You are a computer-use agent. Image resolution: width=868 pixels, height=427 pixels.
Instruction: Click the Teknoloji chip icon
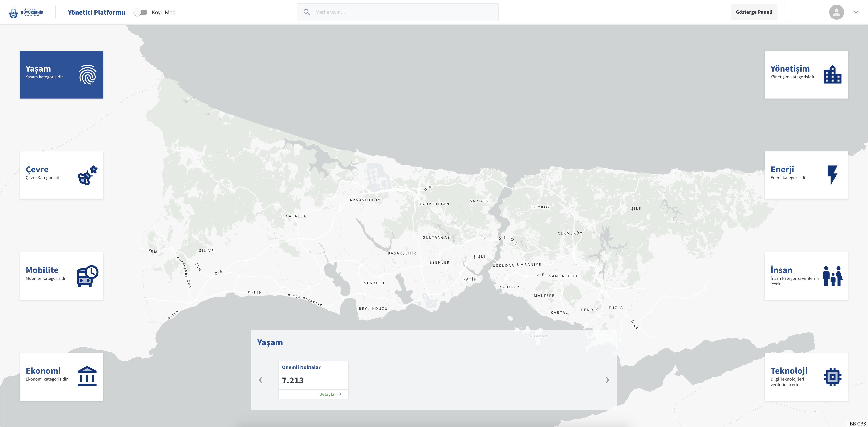pyautogui.click(x=832, y=377)
